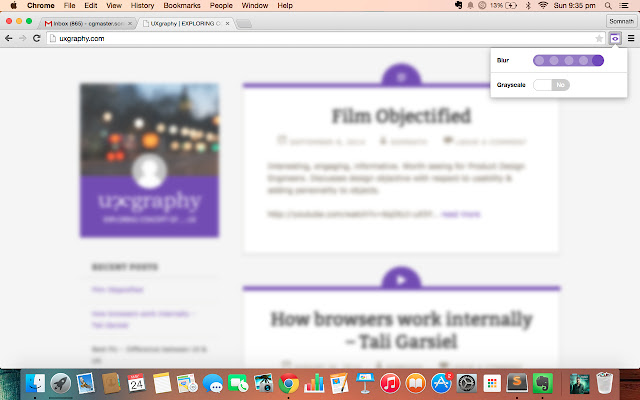The height and width of the screenshot is (400, 640).
Task: Open Calendar in the Dock
Action: (x=136, y=383)
